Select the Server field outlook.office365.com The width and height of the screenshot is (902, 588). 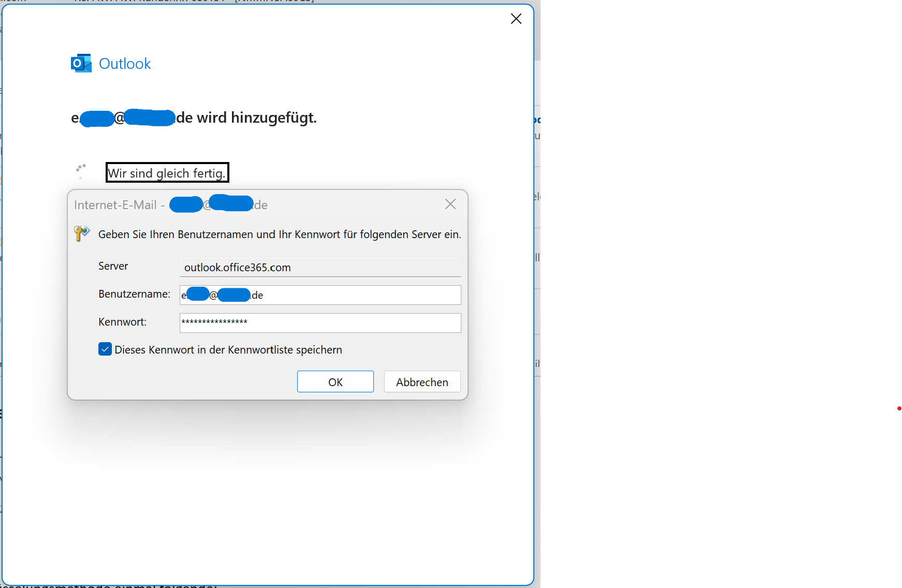click(320, 267)
